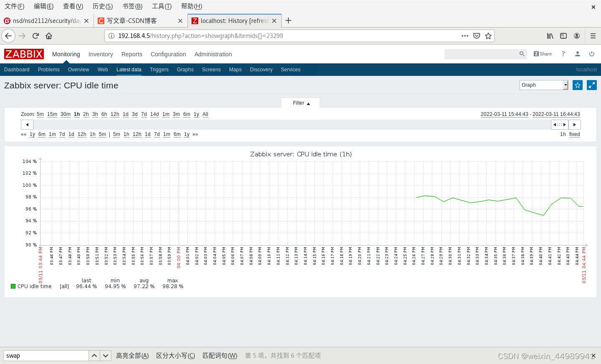This screenshot has height=364, width=601.
Task: Save page to Pocket
Action: (x=477, y=36)
